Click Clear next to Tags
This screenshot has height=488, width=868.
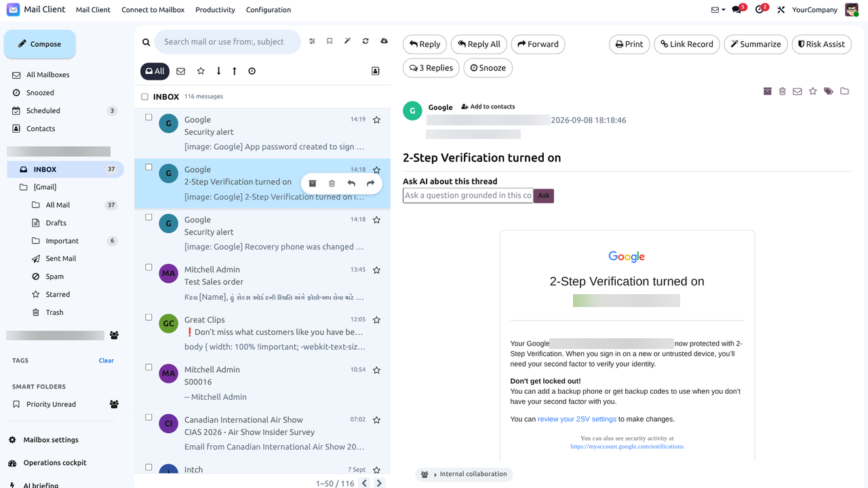[106, 361]
